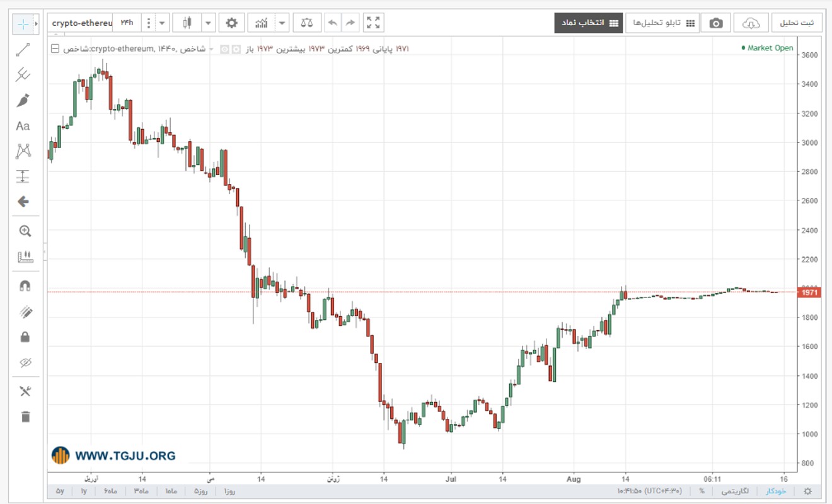Select the ruler measure tool
The height and width of the screenshot is (504, 832).
pyautogui.click(x=25, y=256)
